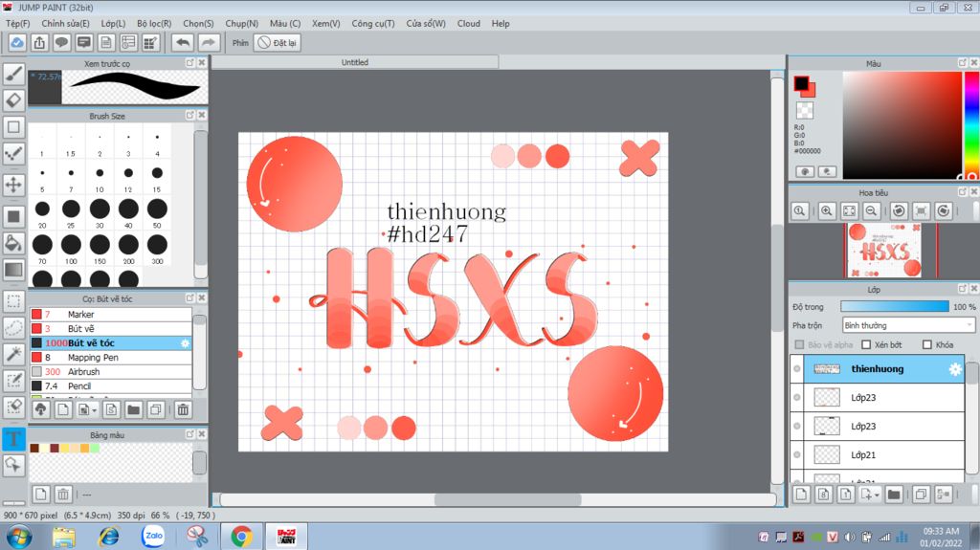Click Zoom Out in the navigator panel
This screenshot has width=980, height=550.
point(871,211)
